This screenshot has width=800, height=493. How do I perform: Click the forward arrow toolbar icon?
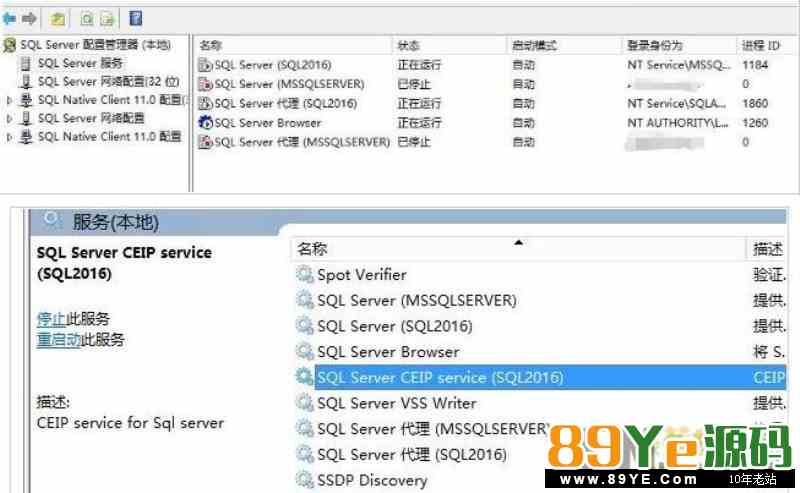tap(29, 19)
